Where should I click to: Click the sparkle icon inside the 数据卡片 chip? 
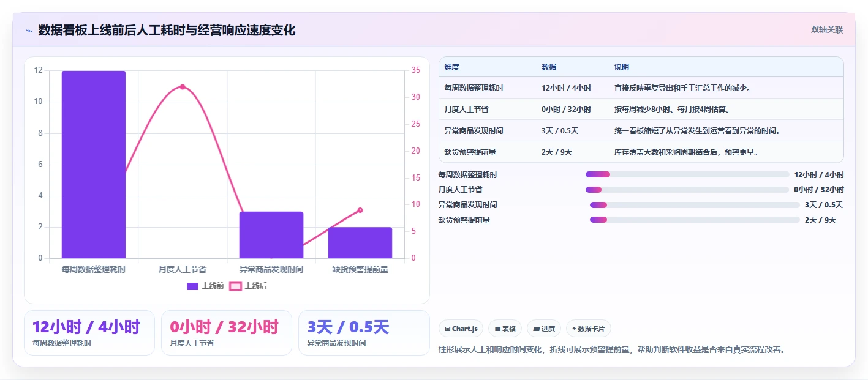tap(574, 329)
